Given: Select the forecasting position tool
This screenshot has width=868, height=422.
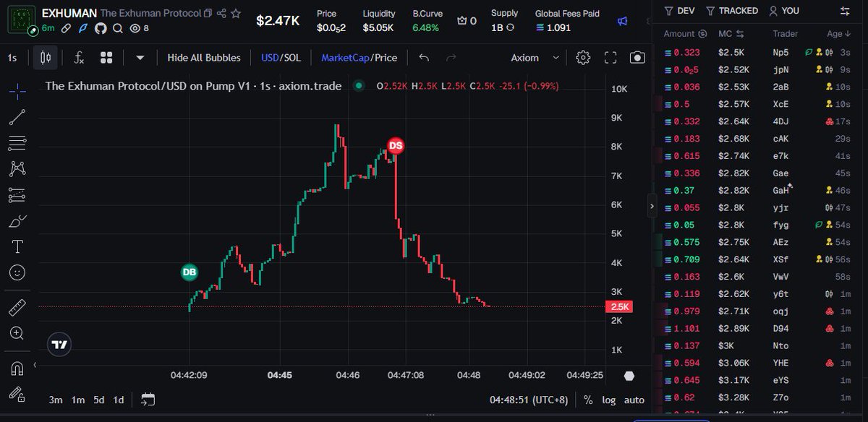Looking at the screenshot, I should point(18,194).
